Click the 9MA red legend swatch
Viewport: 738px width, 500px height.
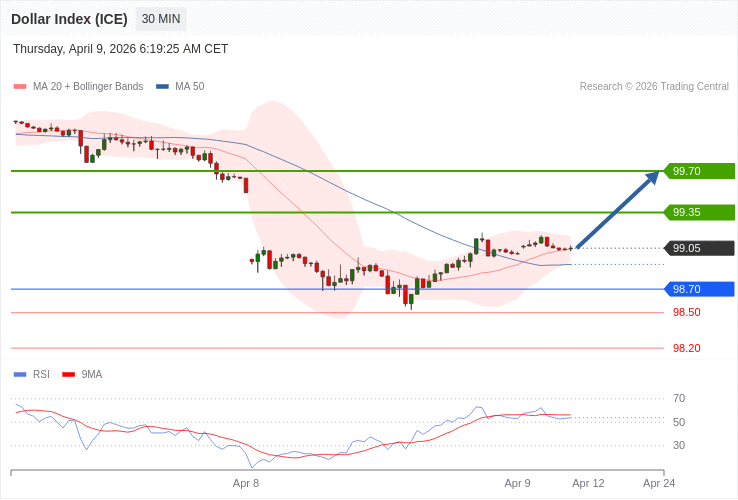[69, 375]
